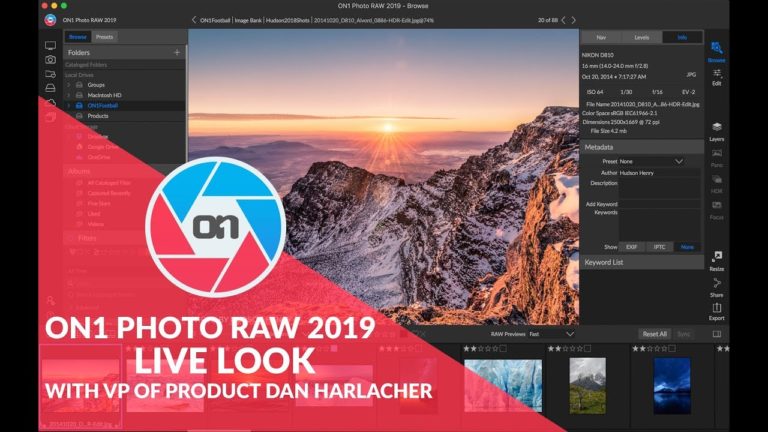Collapse the Metadata panel header

pyautogui.click(x=642, y=147)
